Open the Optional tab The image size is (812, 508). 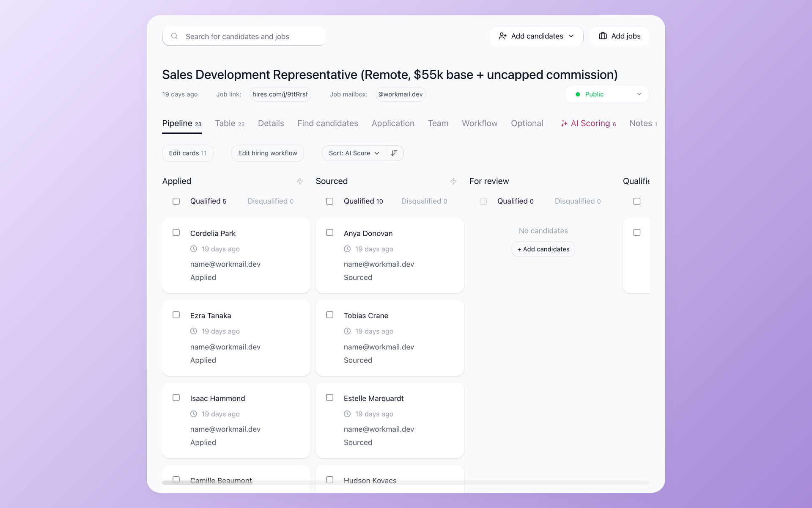(x=527, y=124)
